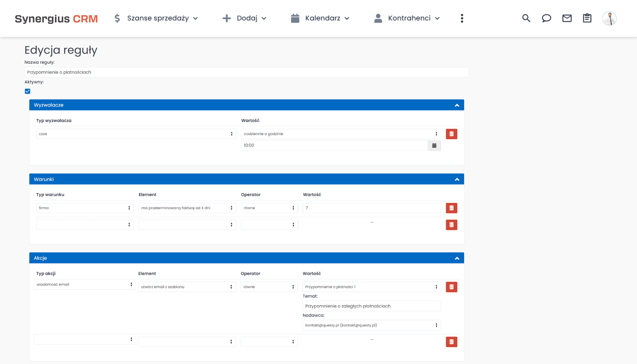Open the Operator dropdown showing równe
This screenshot has width=637, height=364.
pyautogui.click(x=269, y=208)
